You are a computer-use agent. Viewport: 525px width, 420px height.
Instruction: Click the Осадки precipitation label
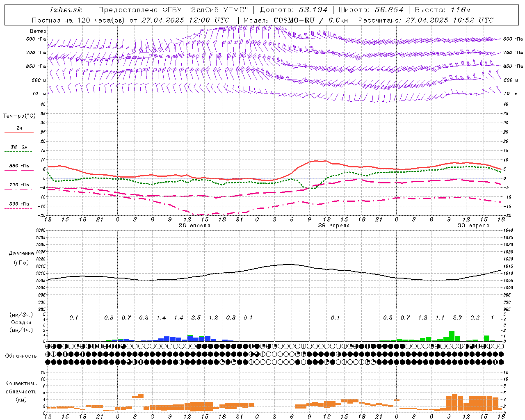coord(21,322)
